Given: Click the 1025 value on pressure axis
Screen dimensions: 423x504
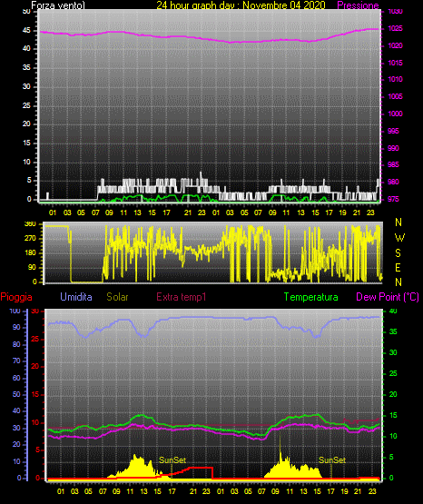Looking at the screenshot, I should point(395,29).
